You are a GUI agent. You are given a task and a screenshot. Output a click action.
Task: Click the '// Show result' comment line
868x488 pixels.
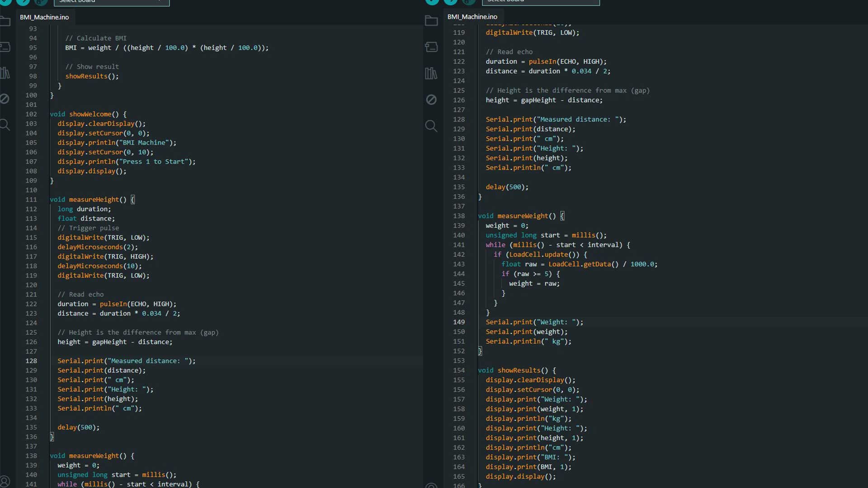click(x=92, y=66)
